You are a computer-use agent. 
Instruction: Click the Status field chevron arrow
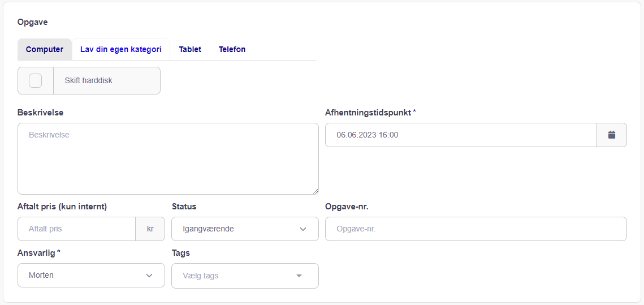[303, 229]
